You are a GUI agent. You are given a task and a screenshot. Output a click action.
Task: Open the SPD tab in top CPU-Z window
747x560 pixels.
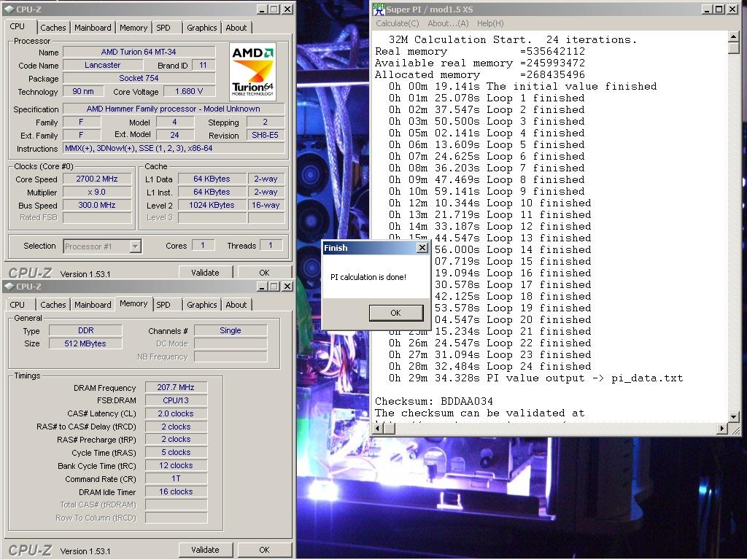point(163,28)
